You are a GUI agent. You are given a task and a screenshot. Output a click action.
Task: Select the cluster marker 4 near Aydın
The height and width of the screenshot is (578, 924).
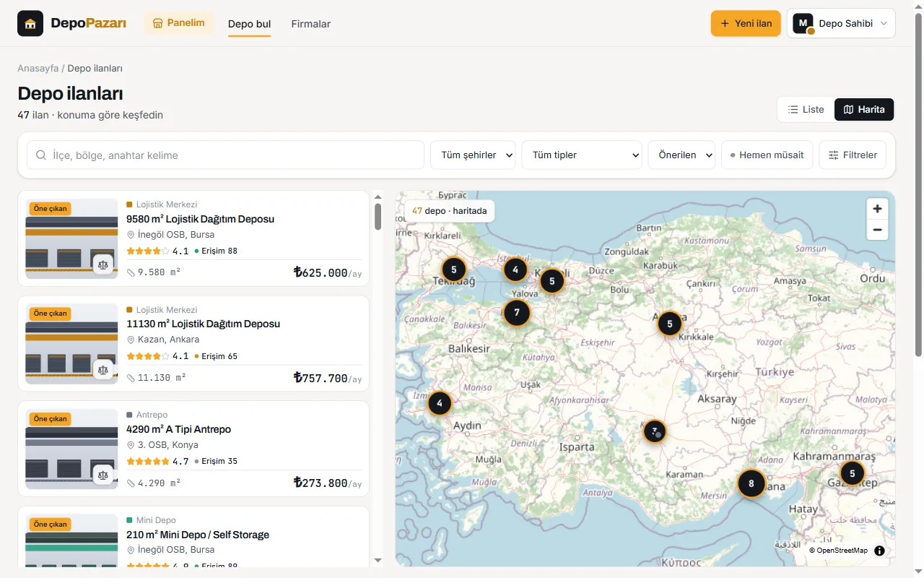pos(440,403)
